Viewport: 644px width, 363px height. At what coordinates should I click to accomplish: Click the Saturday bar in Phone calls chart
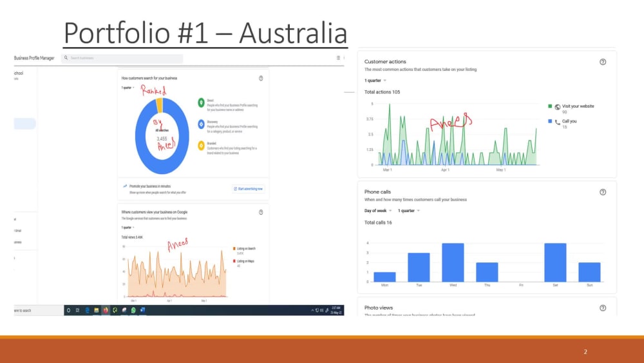[555, 262]
